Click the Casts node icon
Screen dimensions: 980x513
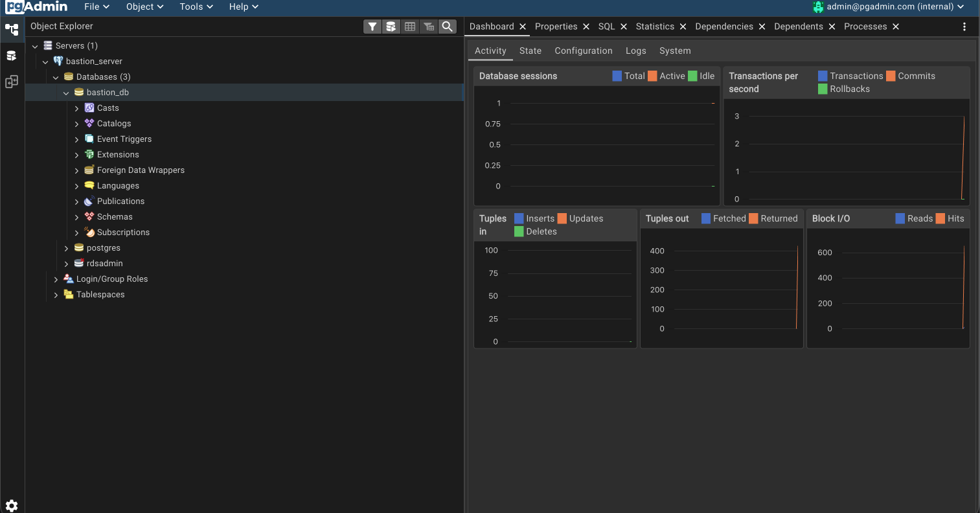pos(89,108)
